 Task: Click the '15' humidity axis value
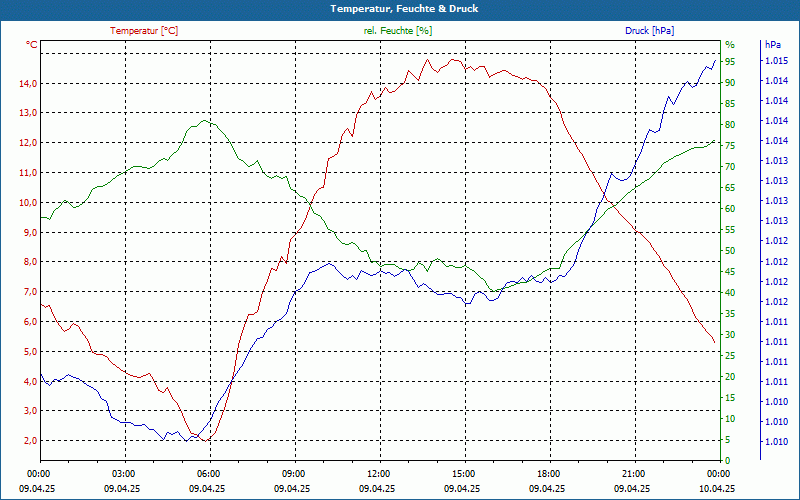tap(730, 397)
